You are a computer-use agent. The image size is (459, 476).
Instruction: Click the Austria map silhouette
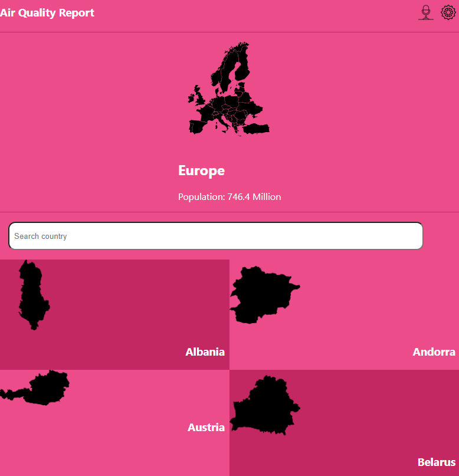click(41, 388)
